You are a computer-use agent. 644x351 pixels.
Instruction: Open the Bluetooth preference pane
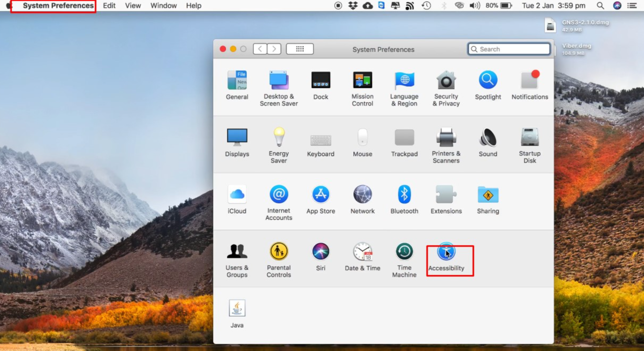click(404, 195)
